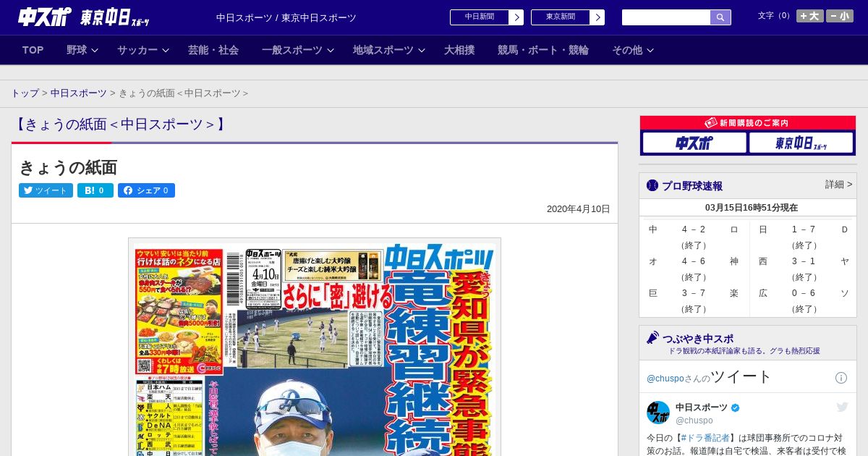Click the 新聞購読のご案内 banner heading
This screenshot has height=456, width=868.
pyautogui.click(x=748, y=123)
